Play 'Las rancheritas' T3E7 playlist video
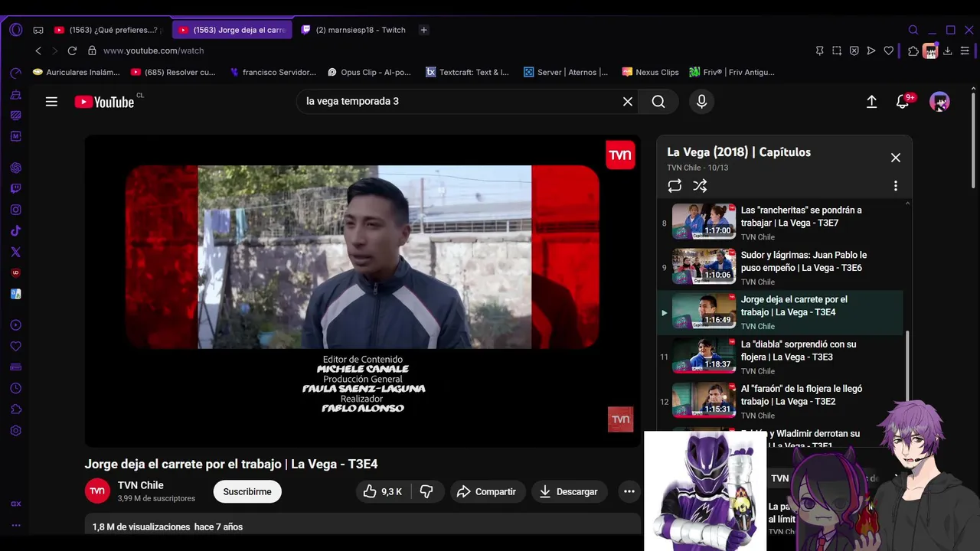 pyautogui.click(x=779, y=222)
